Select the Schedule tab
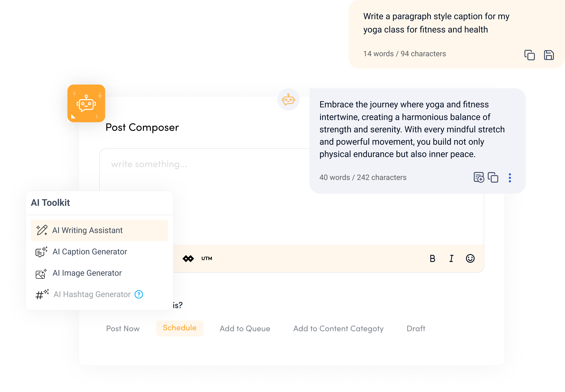This screenshot has width=565, height=392. (x=179, y=328)
